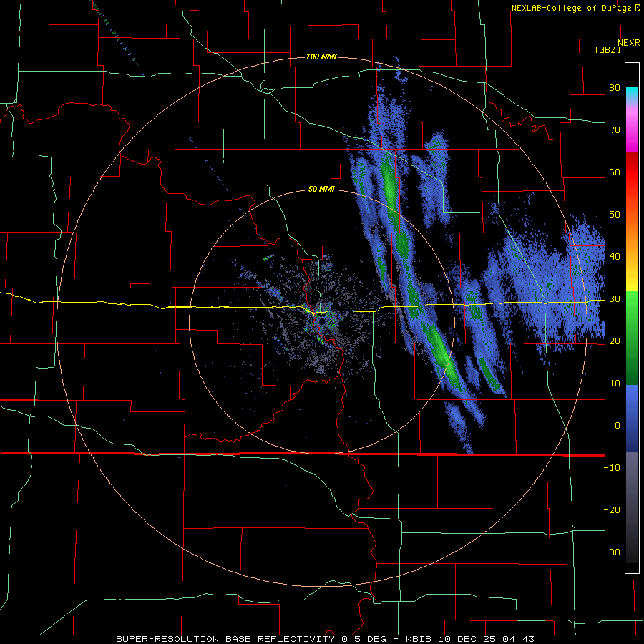Click the 50 value on the dBZ scale
This screenshot has height=644, width=644.
coord(615,215)
